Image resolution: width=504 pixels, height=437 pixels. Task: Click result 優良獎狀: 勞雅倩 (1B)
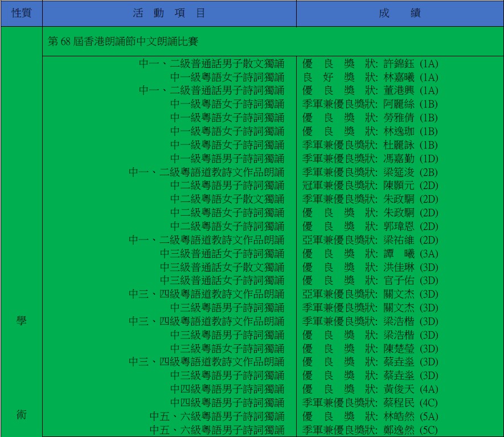point(370,118)
